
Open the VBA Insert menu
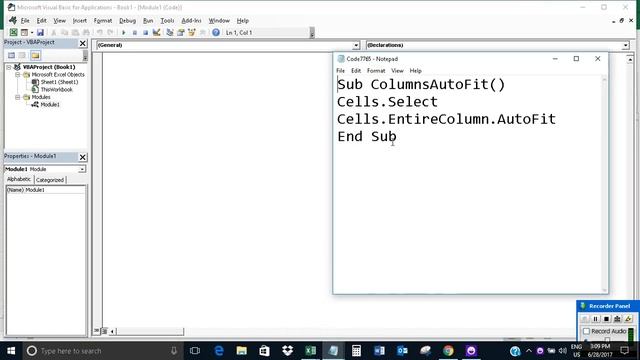tap(80, 20)
